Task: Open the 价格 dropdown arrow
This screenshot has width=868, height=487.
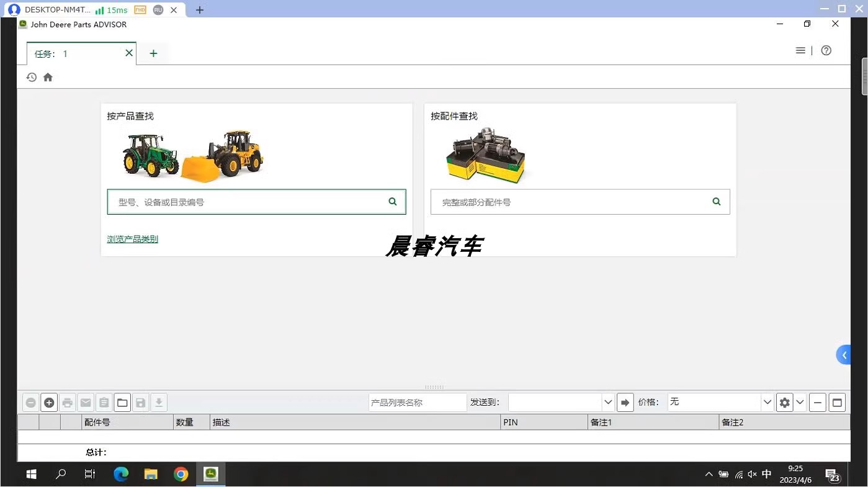Action: point(767,403)
